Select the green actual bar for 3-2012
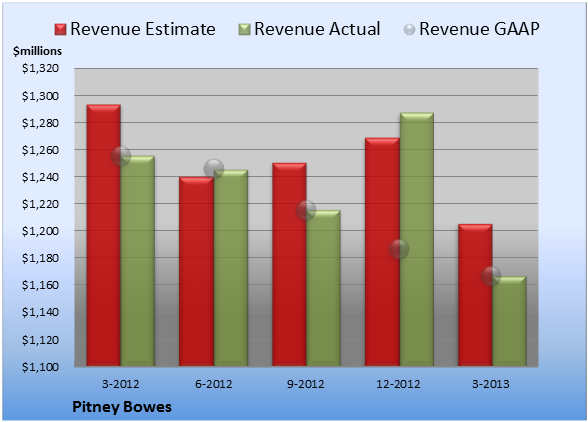The image size is (588, 422). point(138,261)
